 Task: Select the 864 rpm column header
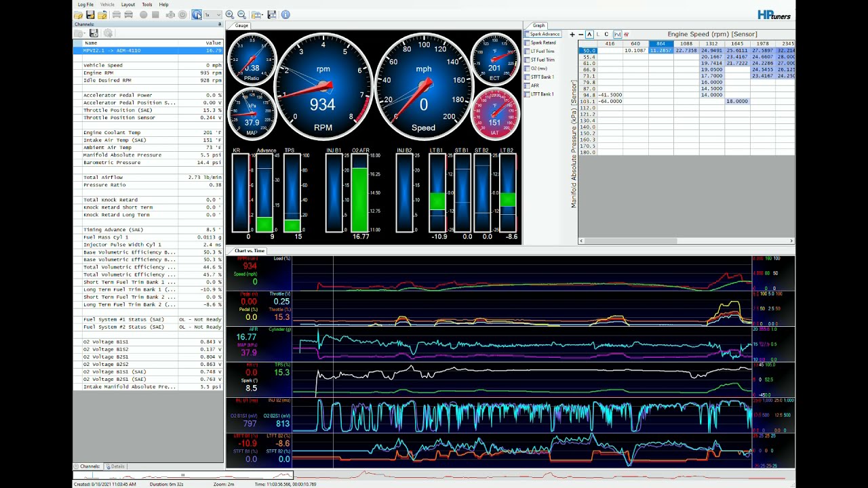(x=661, y=43)
